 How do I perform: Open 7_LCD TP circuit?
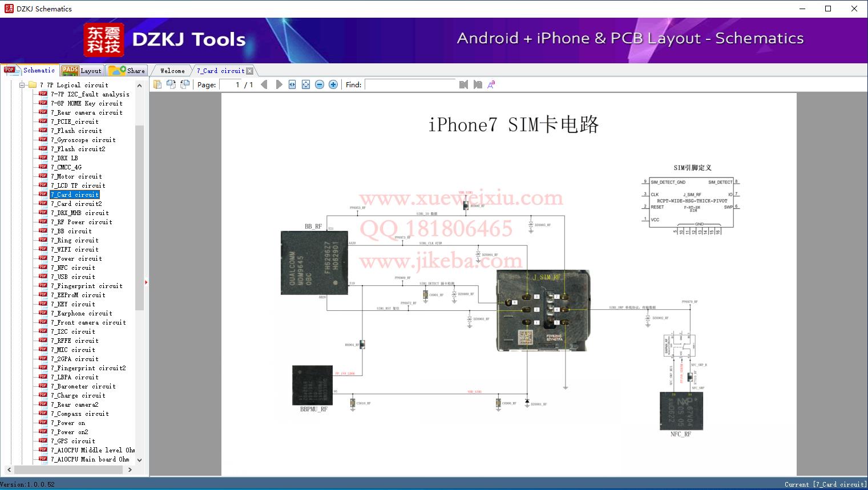coord(78,185)
